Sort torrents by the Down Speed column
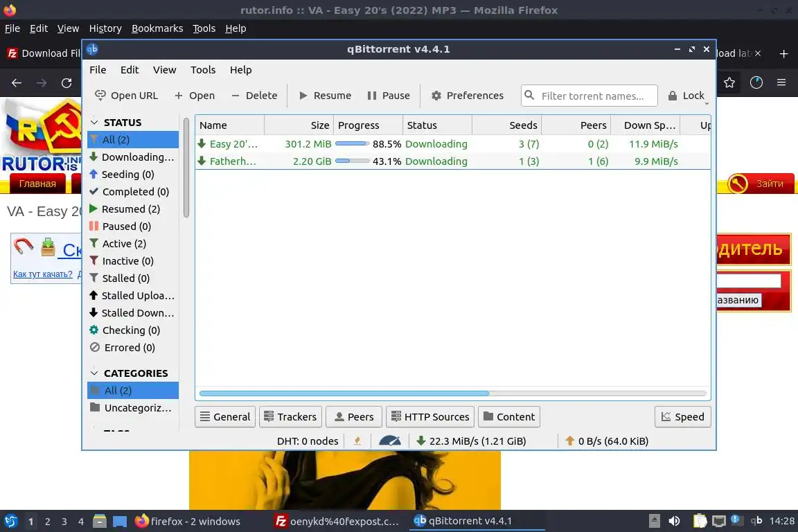This screenshot has width=798, height=532. (x=645, y=125)
